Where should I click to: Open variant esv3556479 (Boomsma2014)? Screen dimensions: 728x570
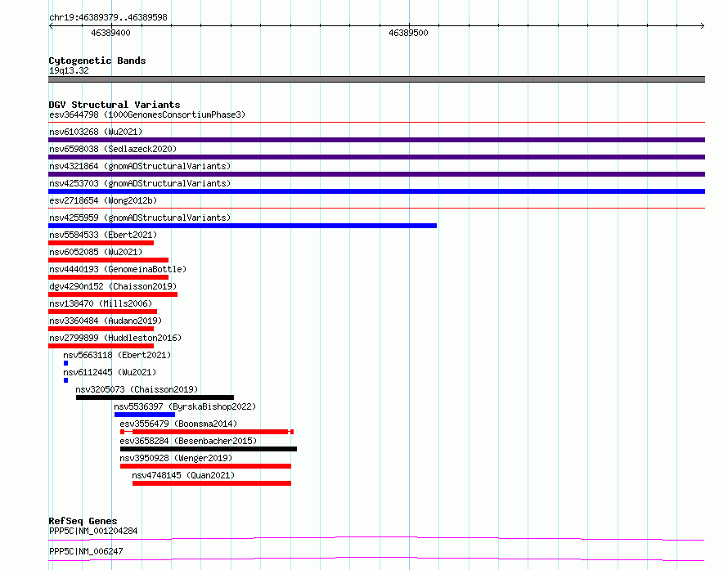click(178, 424)
